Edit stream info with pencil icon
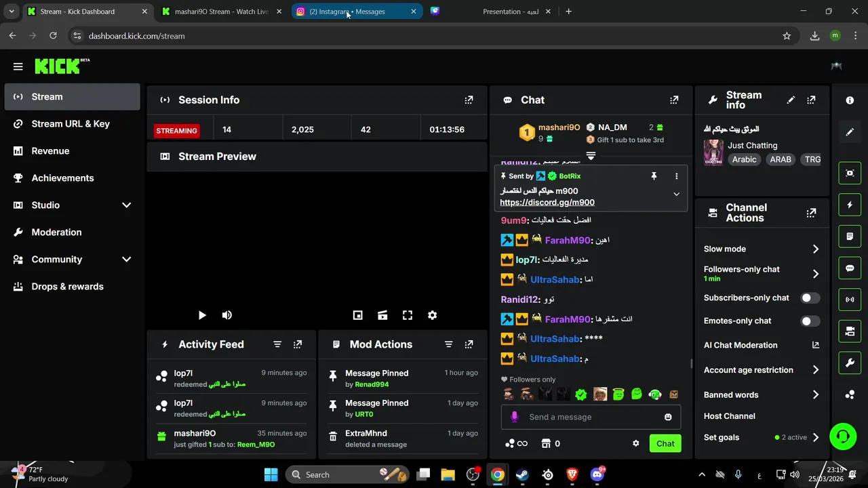Screen dimensions: 868x488 click(x=791, y=100)
